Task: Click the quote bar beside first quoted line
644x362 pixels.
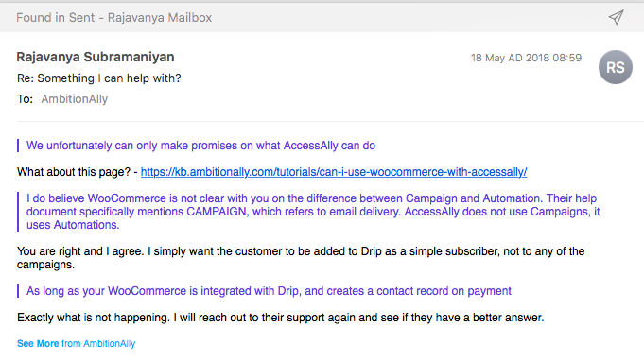Action: (18, 146)
